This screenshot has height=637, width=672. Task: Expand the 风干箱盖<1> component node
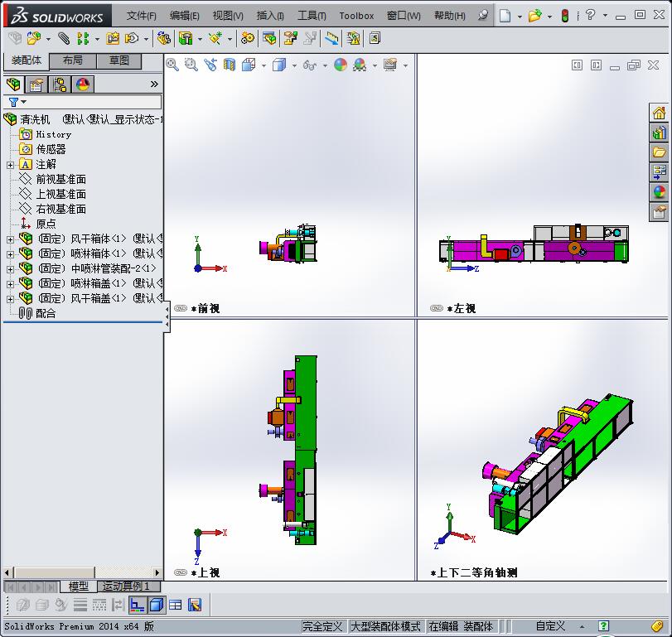[10, 299]
